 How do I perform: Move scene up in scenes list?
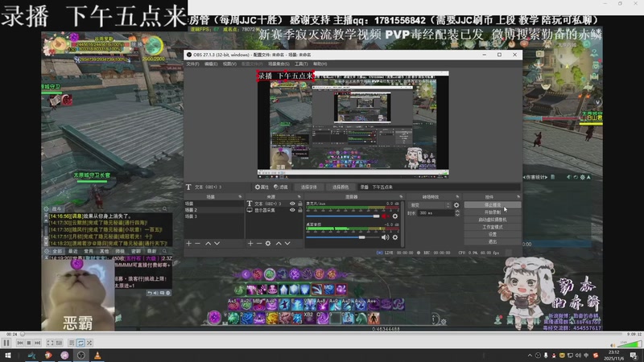(208, 244)
